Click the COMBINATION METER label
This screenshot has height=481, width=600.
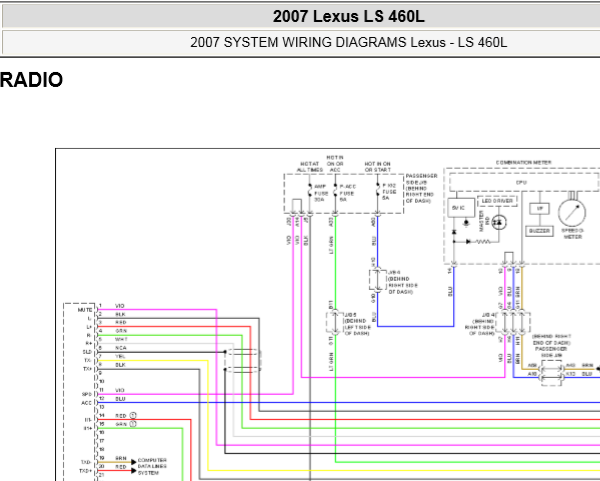[x=523, y=163]
